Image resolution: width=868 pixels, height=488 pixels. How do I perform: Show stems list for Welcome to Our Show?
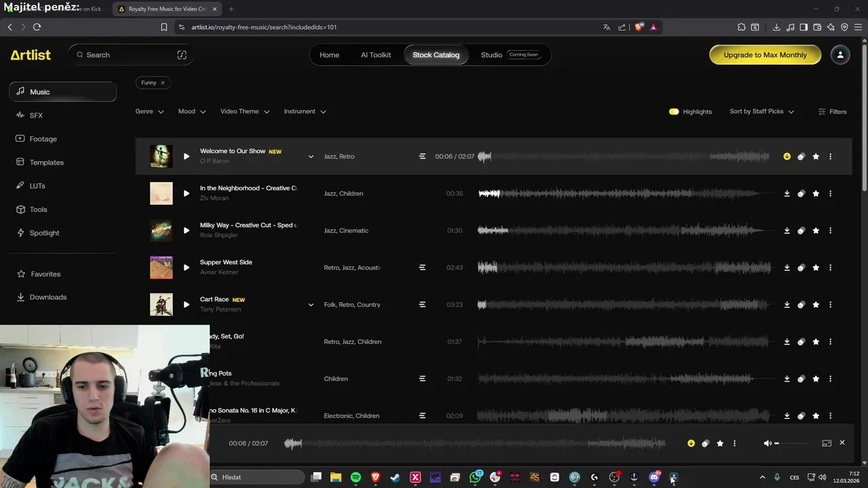(422, 157)
